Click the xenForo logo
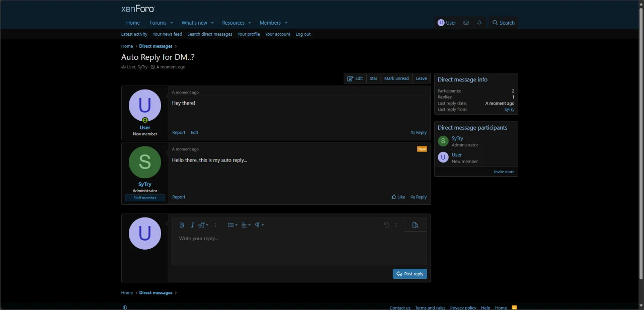Screen dimensions: 644x310 click(138, 9)
